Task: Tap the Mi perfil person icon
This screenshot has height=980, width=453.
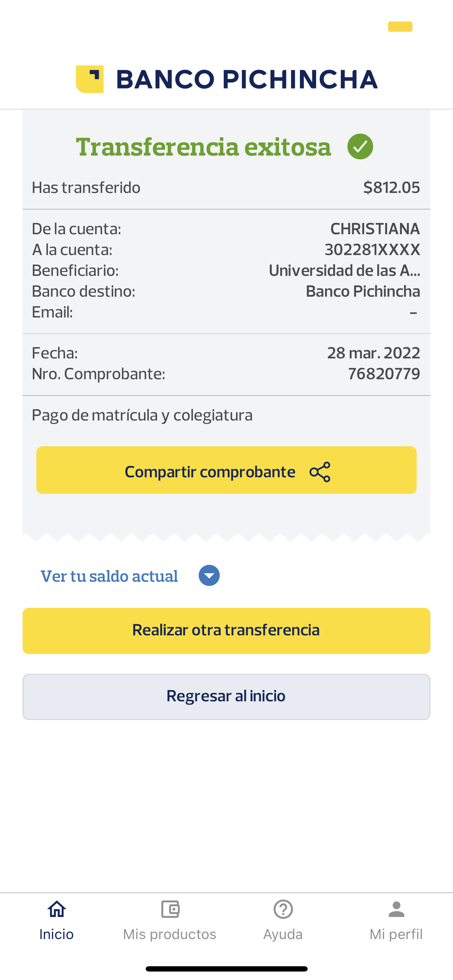Action: coord(396,909)
